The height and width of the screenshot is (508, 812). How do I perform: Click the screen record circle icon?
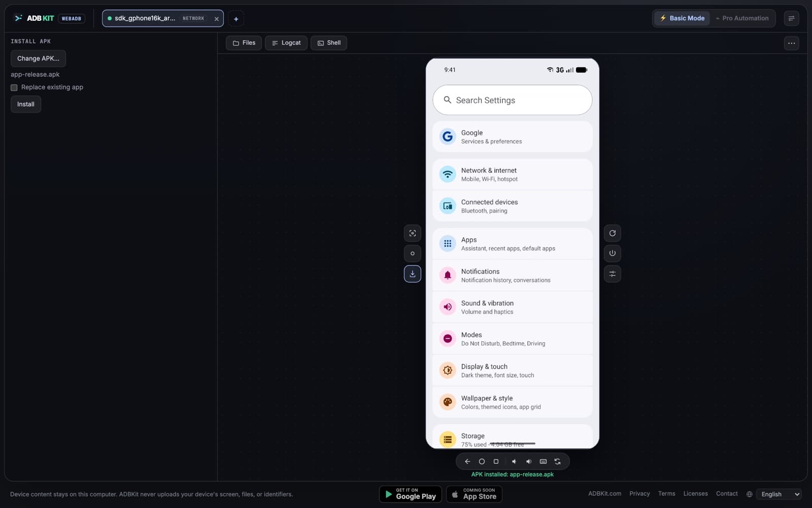(x=413, y=253)
